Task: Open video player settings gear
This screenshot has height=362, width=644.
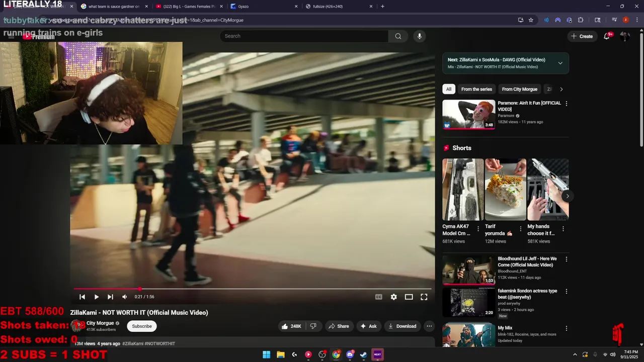Action: click(393, 297)
